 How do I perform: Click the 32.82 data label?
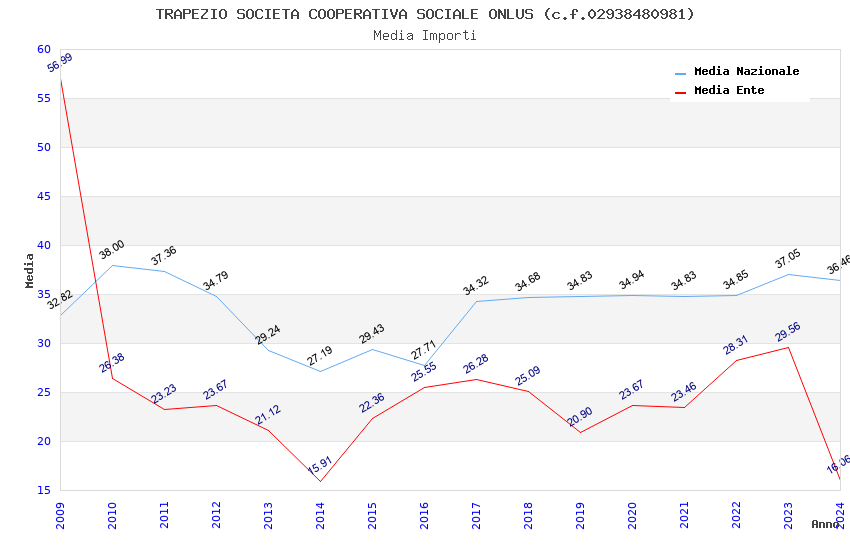[x=60, y=300]
